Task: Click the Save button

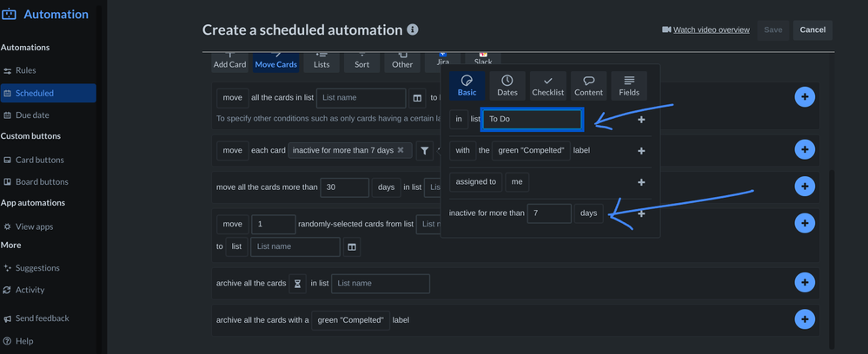Action: click(772, 29)
